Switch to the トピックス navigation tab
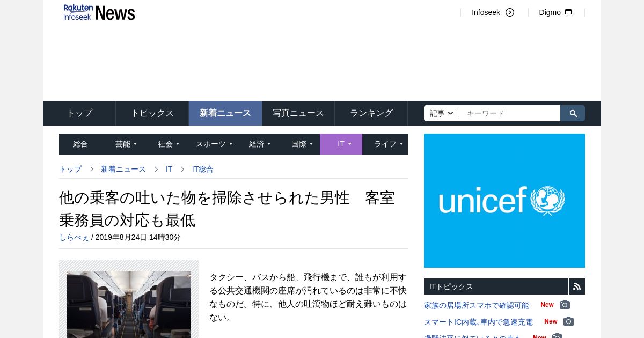The image size is (644, 338). [x=152, y=113]
